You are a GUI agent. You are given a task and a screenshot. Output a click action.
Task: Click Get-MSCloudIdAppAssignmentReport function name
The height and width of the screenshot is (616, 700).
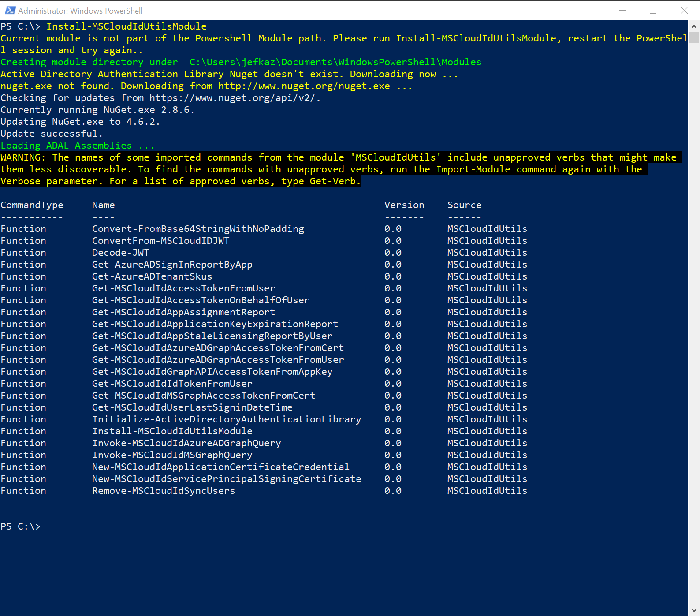(x=184, y=312)
